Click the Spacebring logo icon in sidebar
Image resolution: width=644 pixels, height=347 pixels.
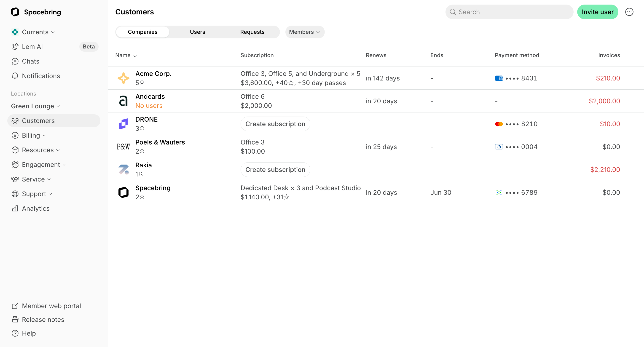[15, 12]
